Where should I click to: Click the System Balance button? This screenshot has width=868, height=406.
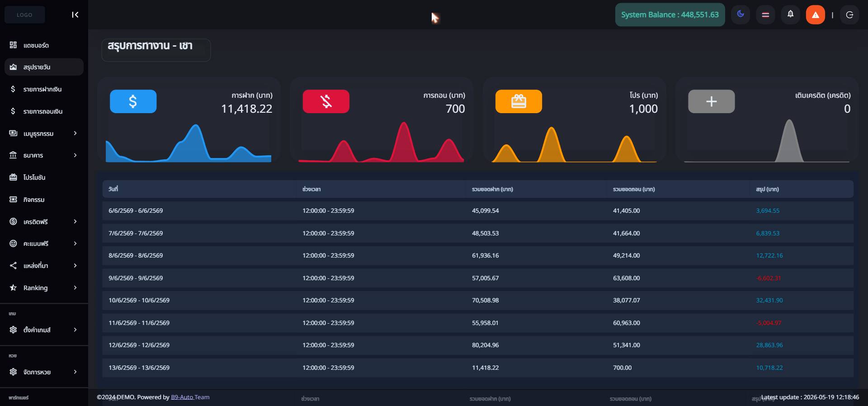(670, 15)
